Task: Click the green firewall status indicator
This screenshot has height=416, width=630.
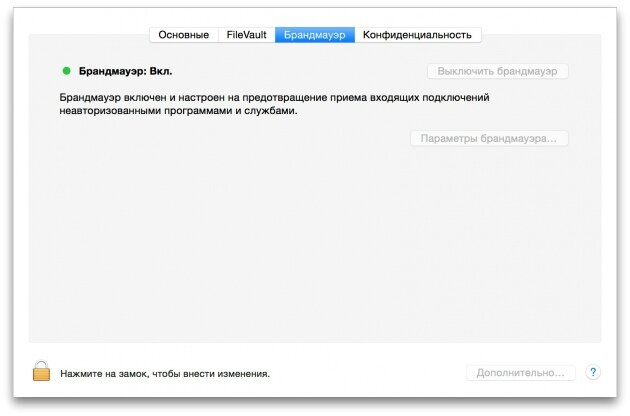Action: (67, 71)
